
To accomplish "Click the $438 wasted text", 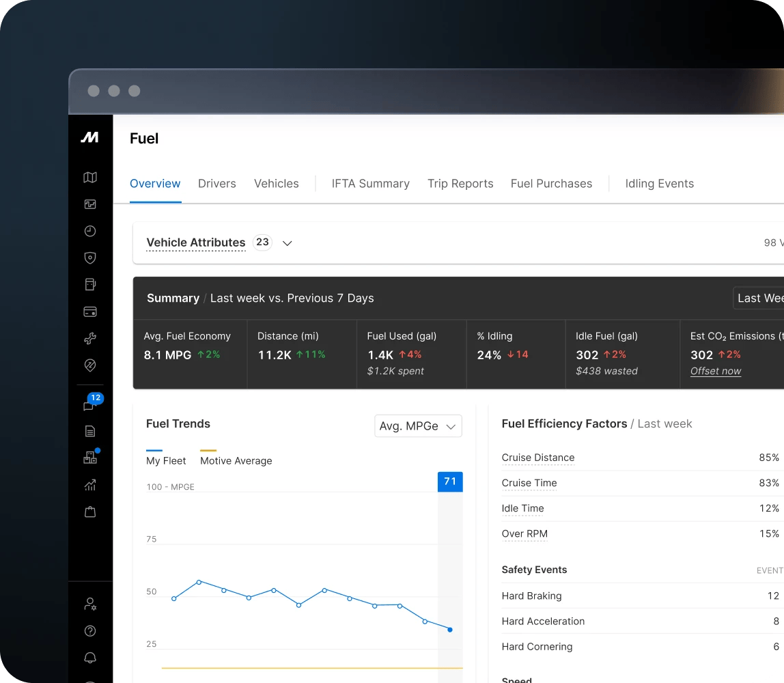I will pos(606,371).
